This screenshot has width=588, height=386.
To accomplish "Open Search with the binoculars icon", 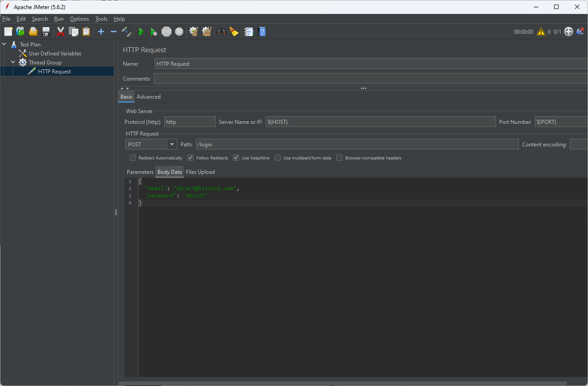I will 221,32.
